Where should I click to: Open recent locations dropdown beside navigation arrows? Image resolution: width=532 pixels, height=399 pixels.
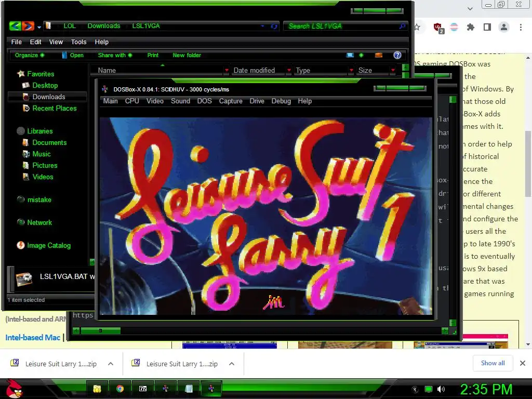pyautogui.click(x=39, y=27)
